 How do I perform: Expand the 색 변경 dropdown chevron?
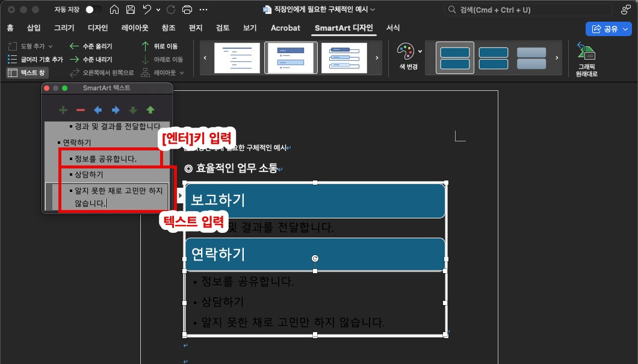tap(420, 51)
